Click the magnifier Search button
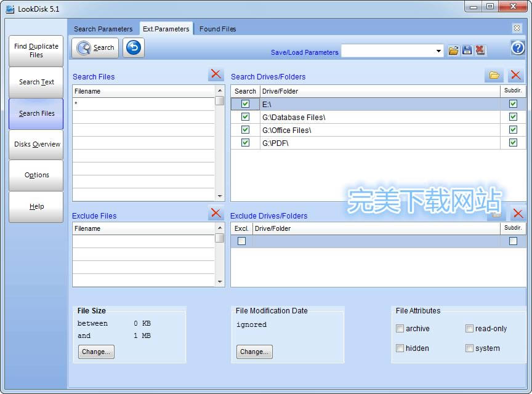This screenshot has width=532, height=394. coord(95,48)
